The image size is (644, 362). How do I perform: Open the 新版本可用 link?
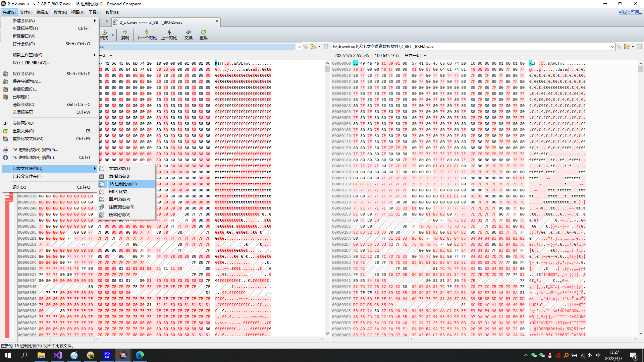point(630,12)
